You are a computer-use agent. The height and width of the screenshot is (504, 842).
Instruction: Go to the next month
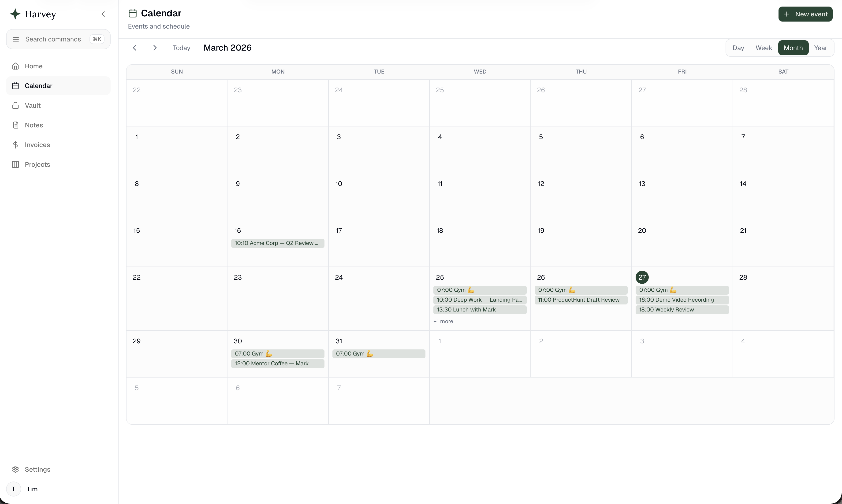[155, 48]
